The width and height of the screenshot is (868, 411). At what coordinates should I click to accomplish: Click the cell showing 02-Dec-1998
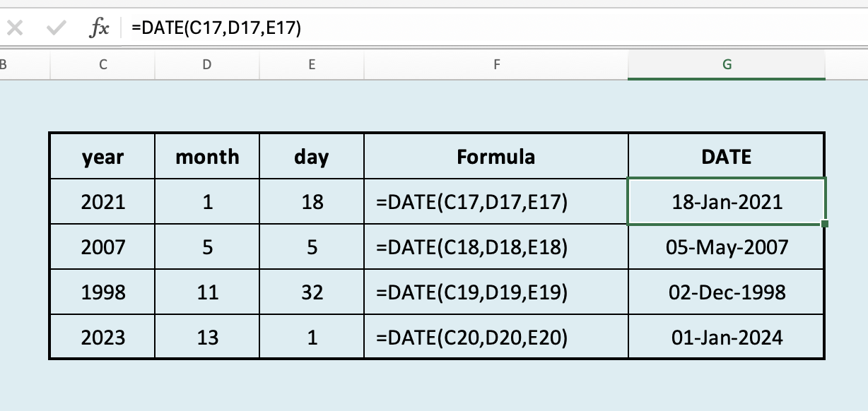point(727,292)
